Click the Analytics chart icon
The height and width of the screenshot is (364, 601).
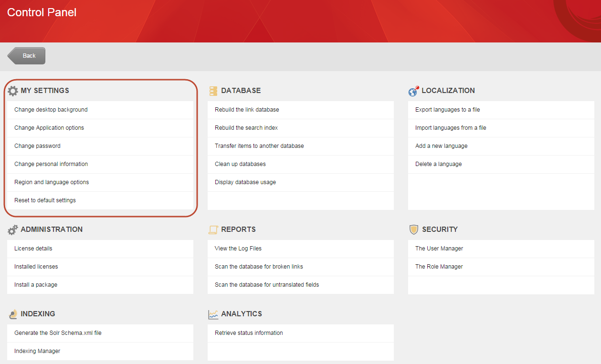[x=213, y=314]
